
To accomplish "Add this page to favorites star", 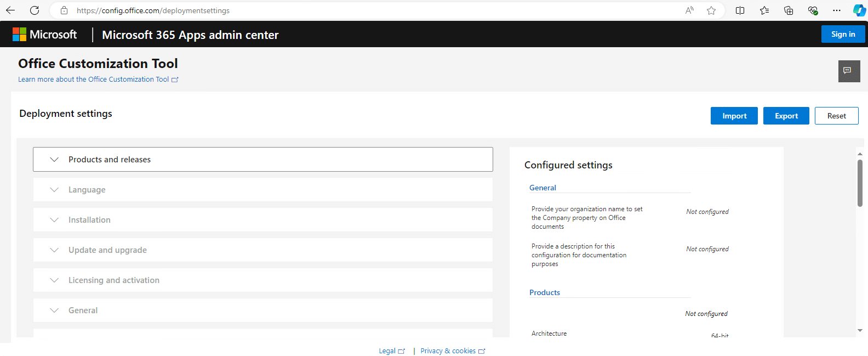I will (711, 10).
